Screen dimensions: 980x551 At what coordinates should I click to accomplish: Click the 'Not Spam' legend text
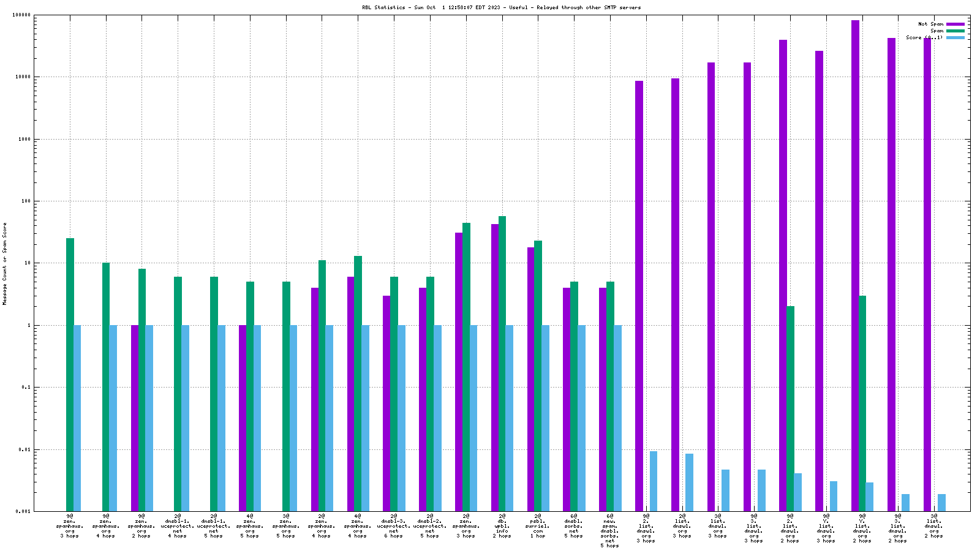point(930,24)
